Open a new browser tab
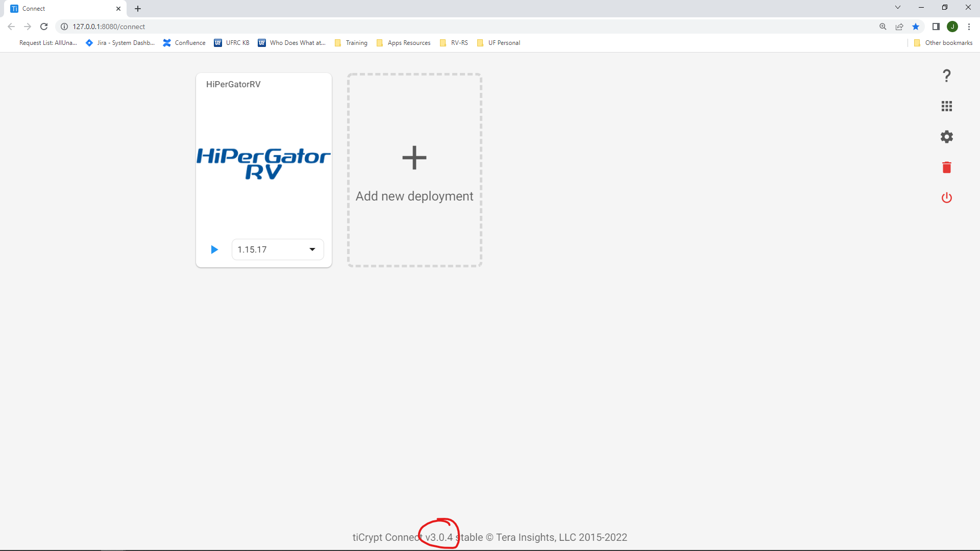The height and width of the screenshot is (551, 980). click(138, 9)
